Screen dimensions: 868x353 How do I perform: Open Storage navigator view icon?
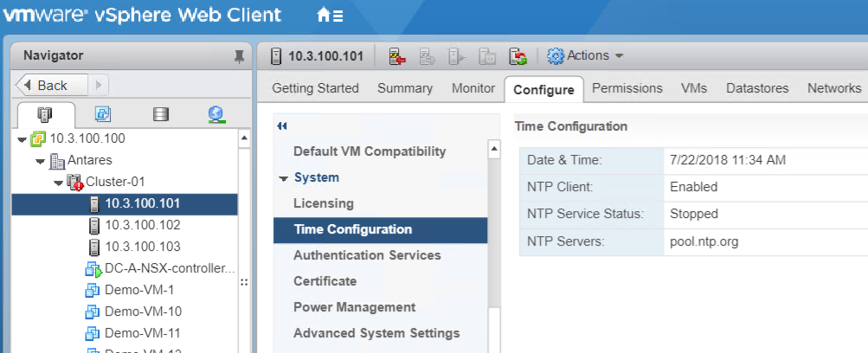pos(161,114)
